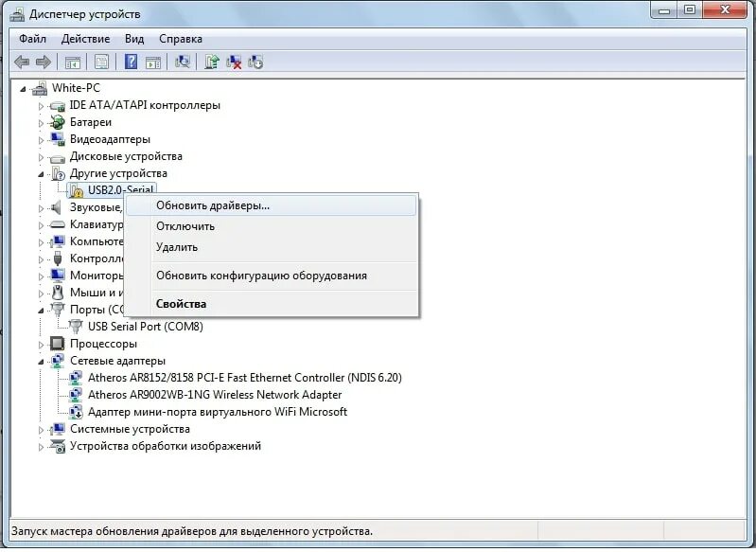Click the Клавиатуры keyboard icon

(x=58, y=224)
